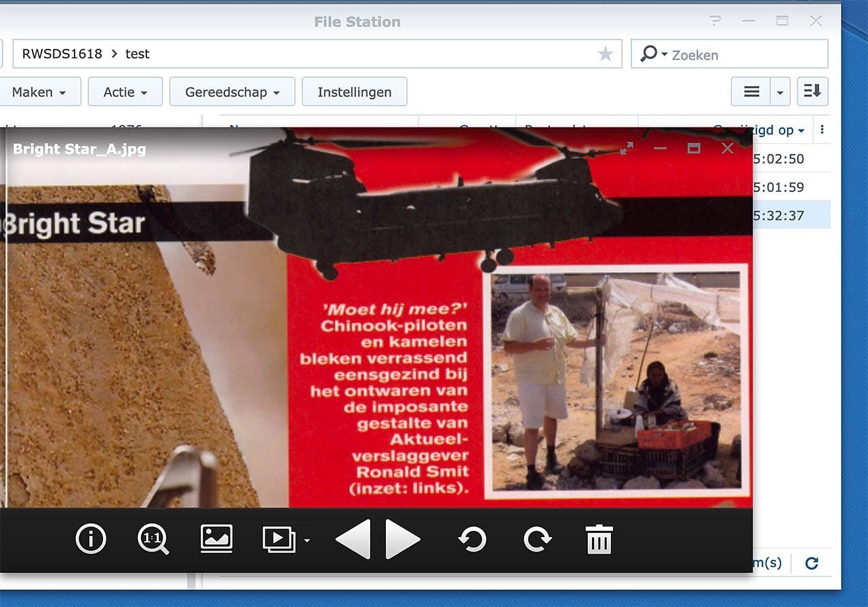Close the Bright Star_A.jpg image viewer
Screen dimensions: 868x607
coord(728,148)
